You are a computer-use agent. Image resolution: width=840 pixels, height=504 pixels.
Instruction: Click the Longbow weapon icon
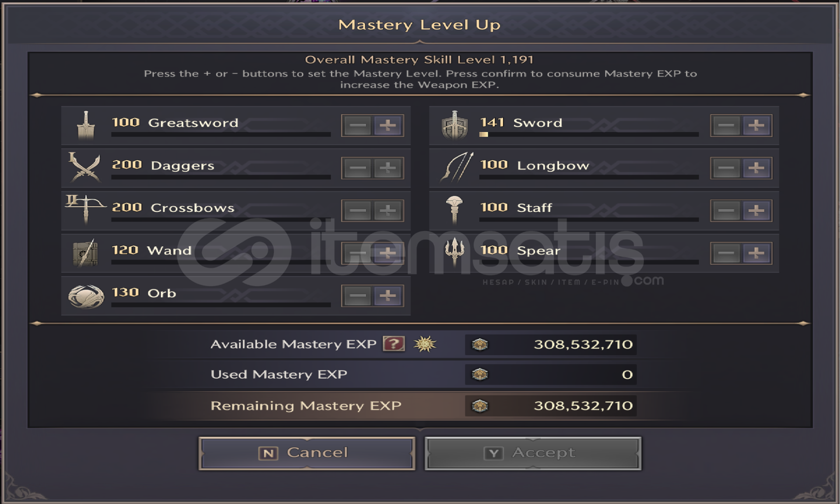tap(457, 167)
